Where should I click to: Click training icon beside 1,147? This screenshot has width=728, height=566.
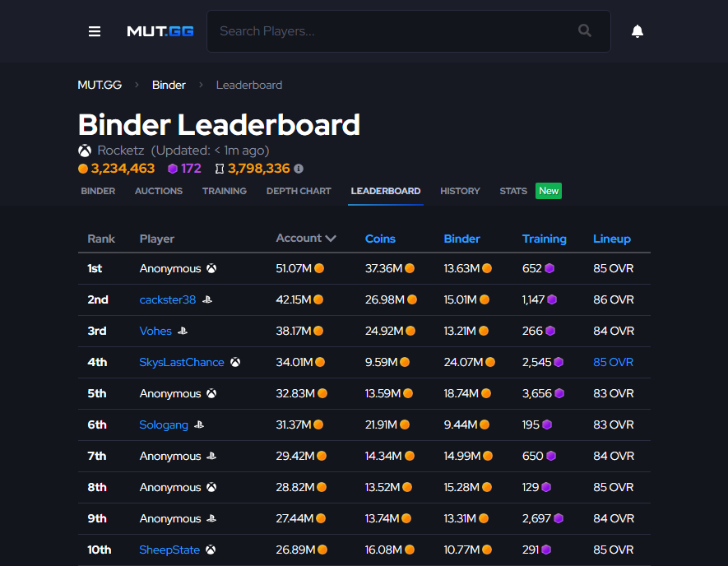(552, 299)
